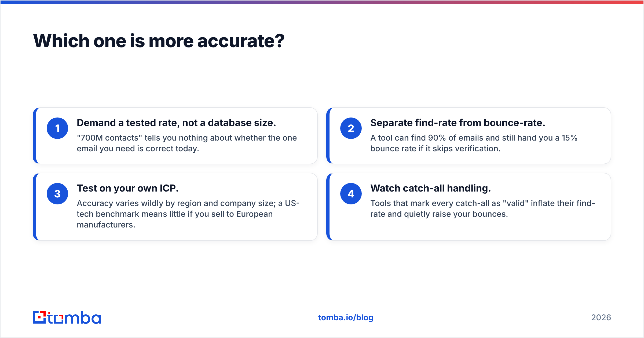Click the gradient stripe at the top

[322, 2]
